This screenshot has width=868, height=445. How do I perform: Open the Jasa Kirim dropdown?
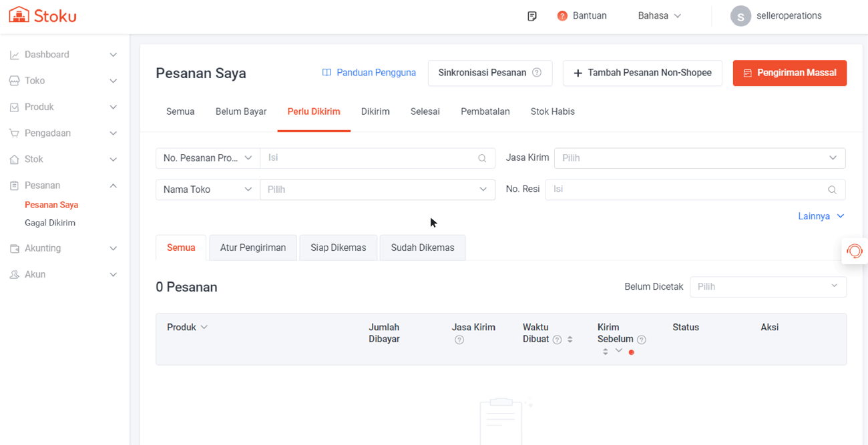pyautogui.click(x=699, y=158)
